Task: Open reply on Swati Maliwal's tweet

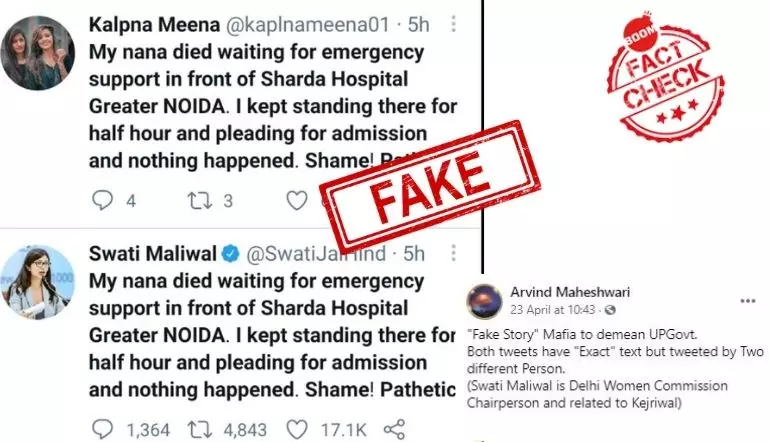Action: click(102, 429)
